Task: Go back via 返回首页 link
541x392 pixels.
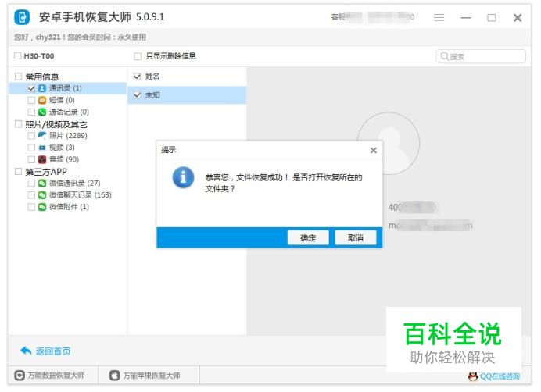Action: (x=53, y=351)
